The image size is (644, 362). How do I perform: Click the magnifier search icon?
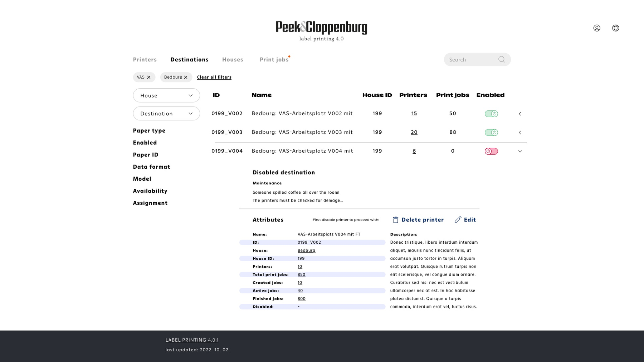click(502, 59)
